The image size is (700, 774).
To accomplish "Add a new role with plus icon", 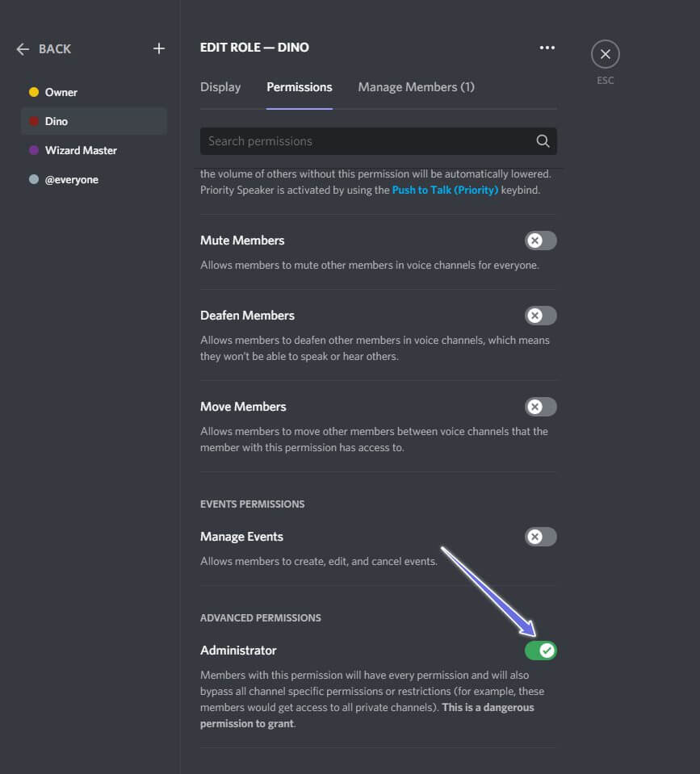I will coord(159,48).
